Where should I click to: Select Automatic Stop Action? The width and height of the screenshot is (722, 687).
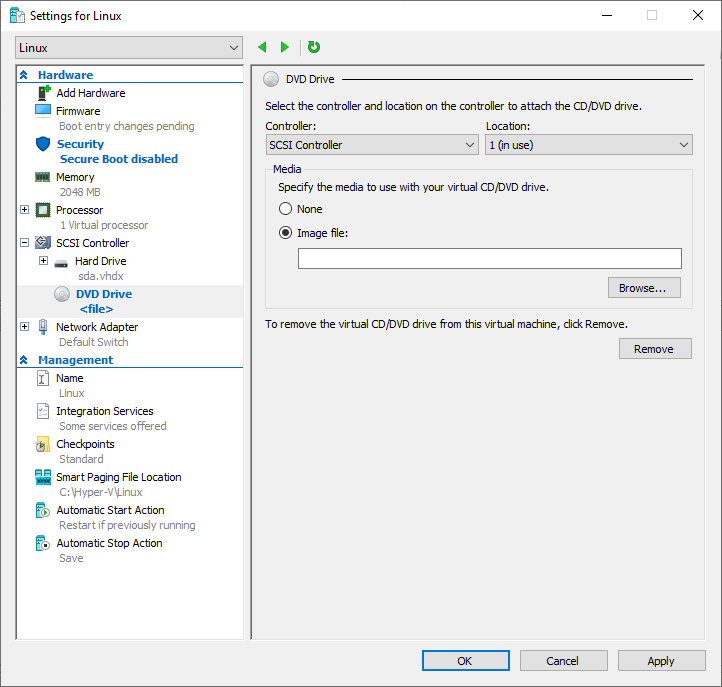click(109, 543)
